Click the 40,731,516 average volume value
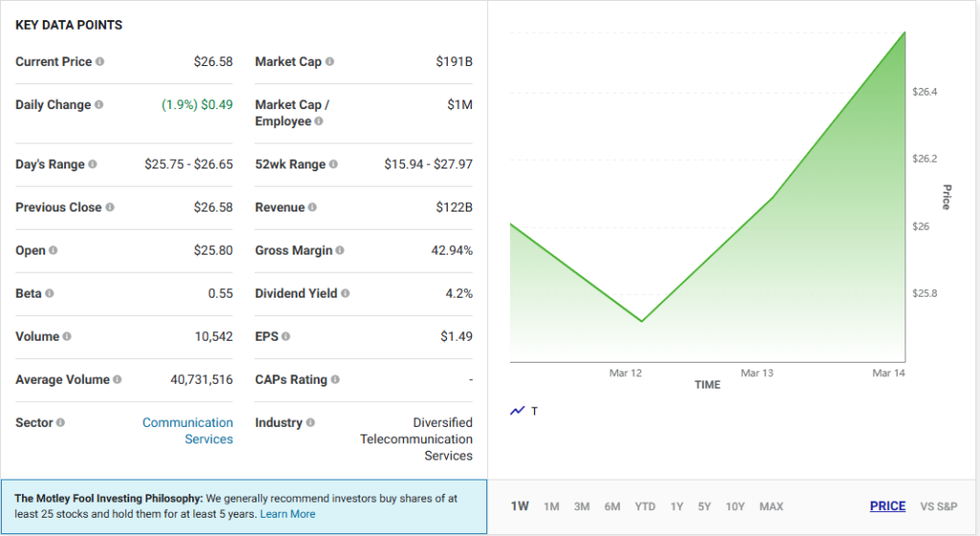The width and height of the screenshot is (980, 536). click(x=201, y=379)
